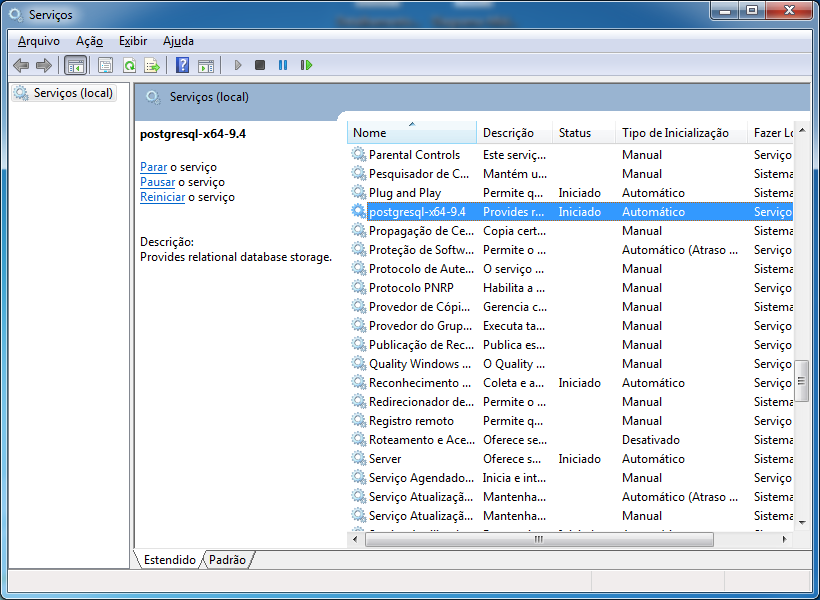This screenshot has height=600, width=820.
Task: Open Properties using the properties toolbar icon
Action: [105, 65]
